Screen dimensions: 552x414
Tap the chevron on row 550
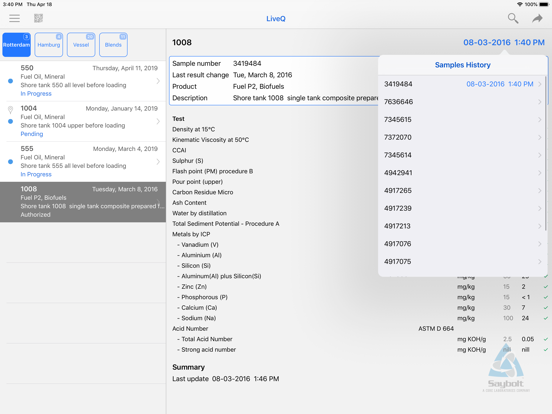(x=158, y=81)
